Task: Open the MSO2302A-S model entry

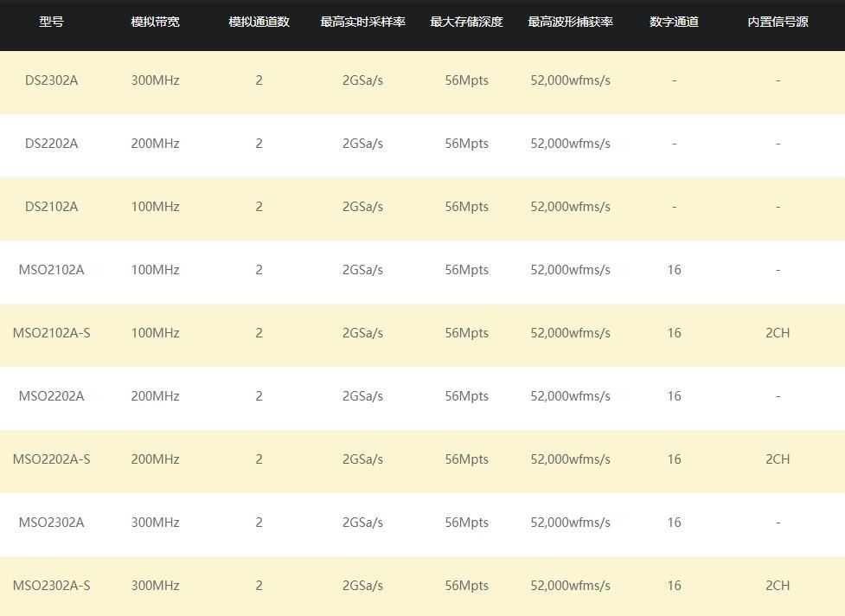Action: 51,586
